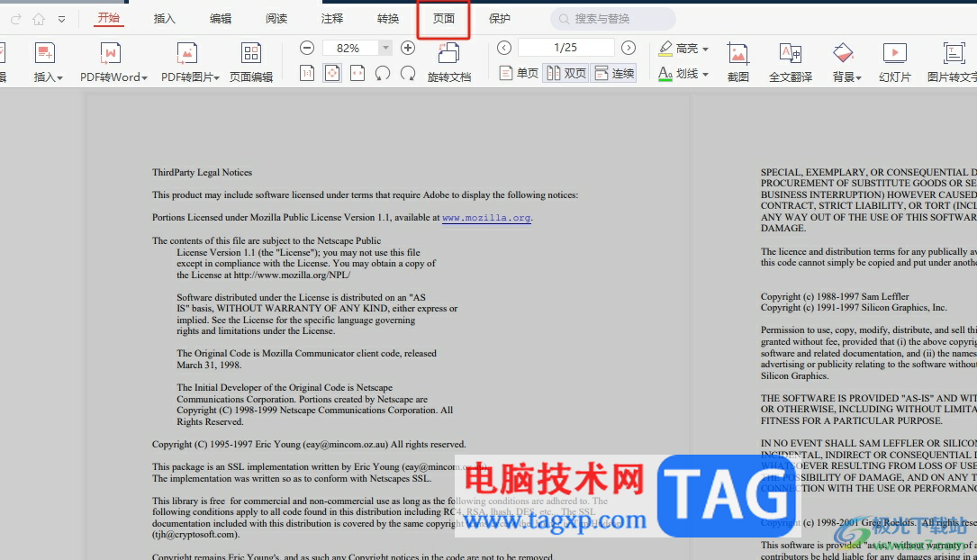The height and width of the screenshot is (560, 977).
Task: Click the 插入 page icon
Action: tap(45, 54)
